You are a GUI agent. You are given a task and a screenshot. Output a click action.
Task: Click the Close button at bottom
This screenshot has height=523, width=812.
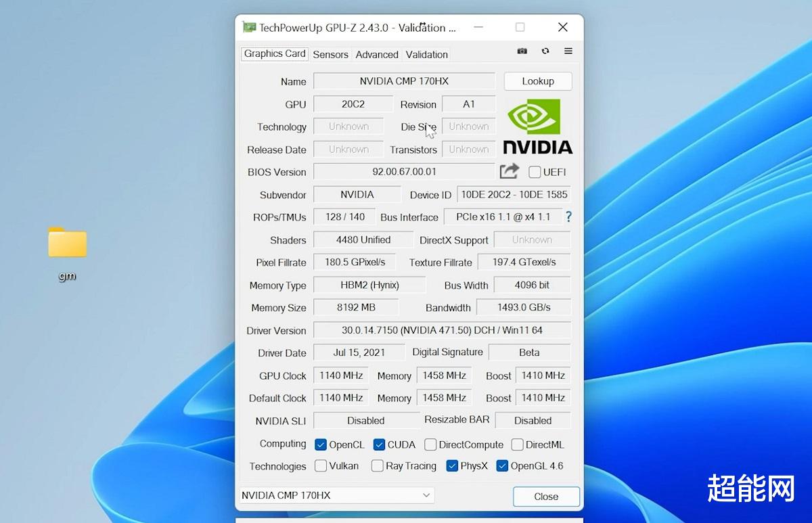pos(546,496)
